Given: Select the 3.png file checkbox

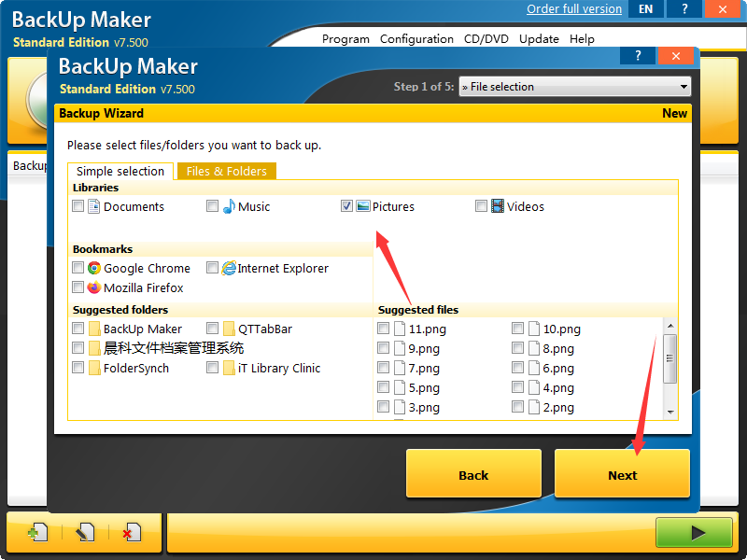Looking at the screenshot, I should coord(383,407).
